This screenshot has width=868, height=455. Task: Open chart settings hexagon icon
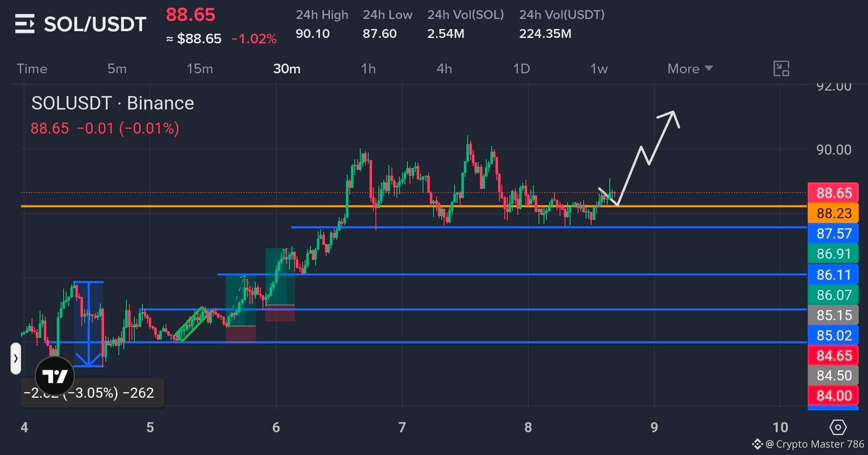pos(838,427)
